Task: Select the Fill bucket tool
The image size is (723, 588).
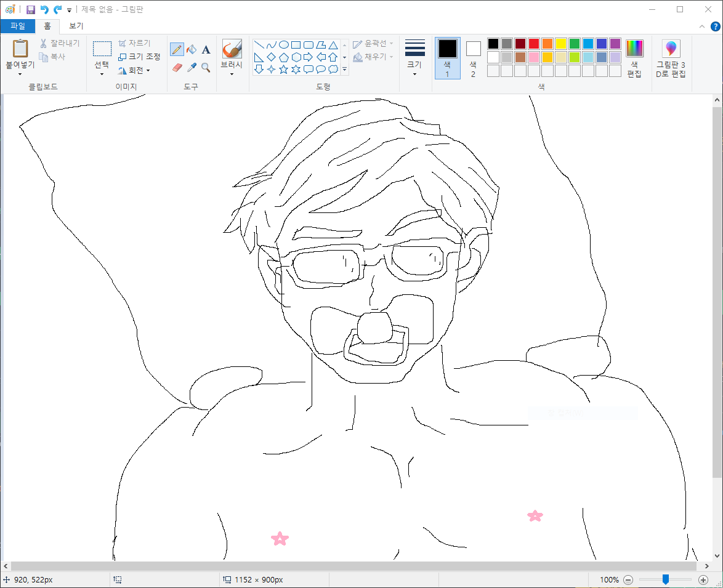Action: (192, 50)
